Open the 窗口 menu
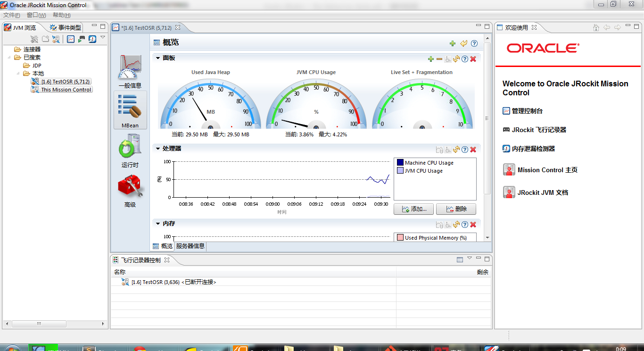Image resolution: width=644 pixels, height=351 pixels. (36, 15)
